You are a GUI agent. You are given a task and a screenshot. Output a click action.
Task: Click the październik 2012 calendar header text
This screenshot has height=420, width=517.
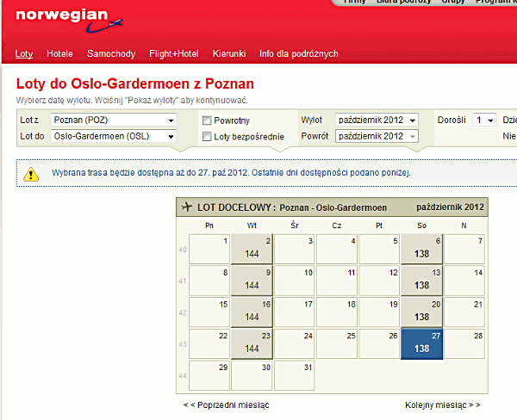click(x=450, y=207)
